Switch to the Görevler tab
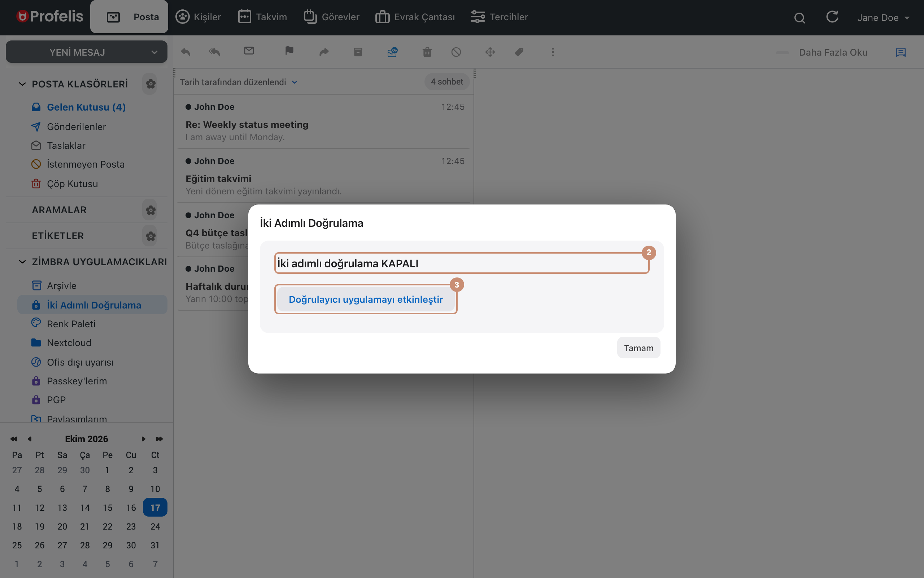924x578 pixels. 331,17
